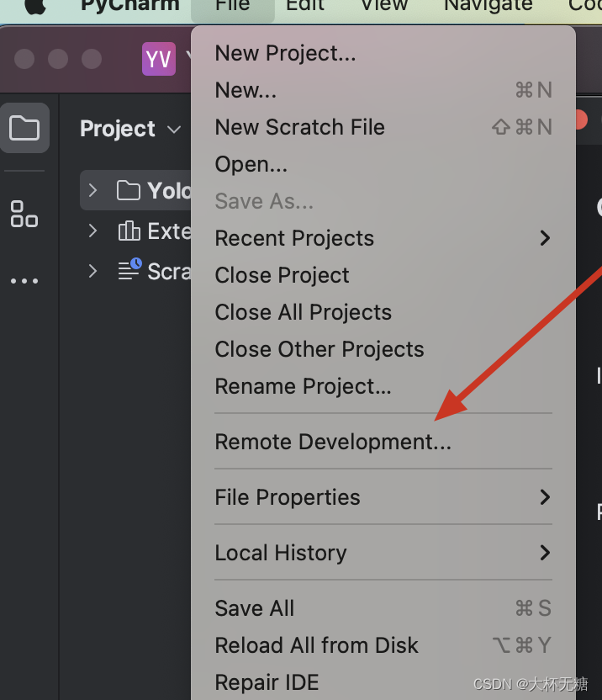602x700 pixels.
Task: Click the Scratches and Consoles icon
Action: (129, 270)
